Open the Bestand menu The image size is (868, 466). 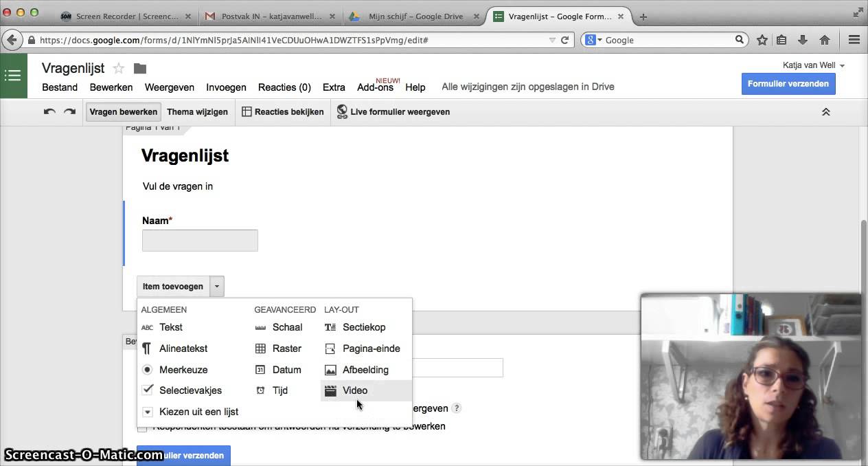60,87
